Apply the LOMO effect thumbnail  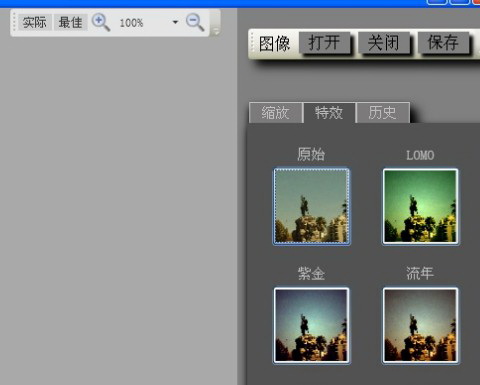point(420,206)
